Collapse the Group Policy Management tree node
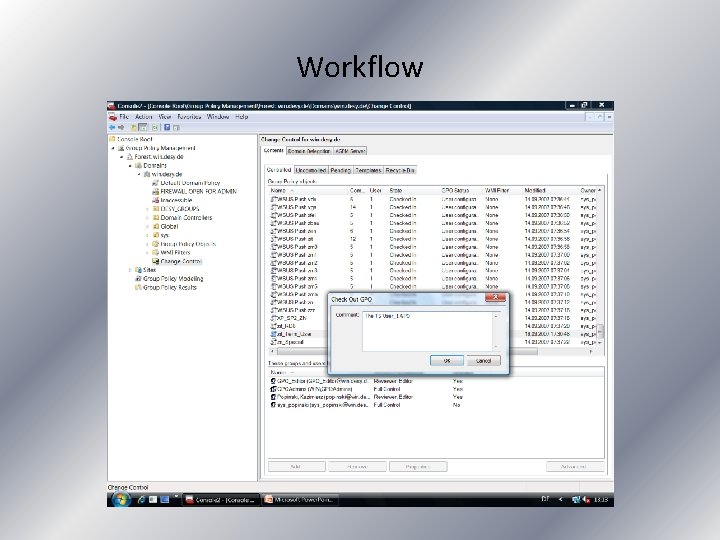 [113, 148]
